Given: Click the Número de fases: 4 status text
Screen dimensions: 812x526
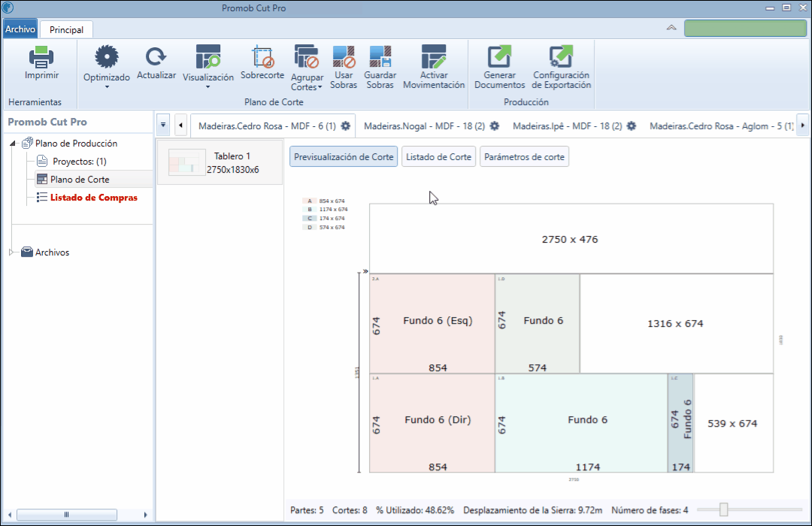Looking at the screenshot, I should click(x=650, y=510).
